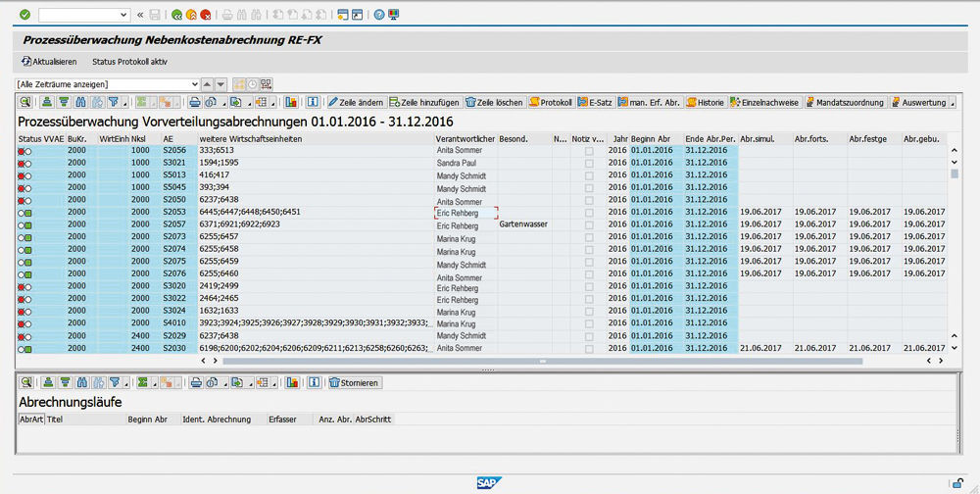Tick the Notiz checkbox for row S2030
980x494 pixels.
pyautogui.click(x=589, y=348)
